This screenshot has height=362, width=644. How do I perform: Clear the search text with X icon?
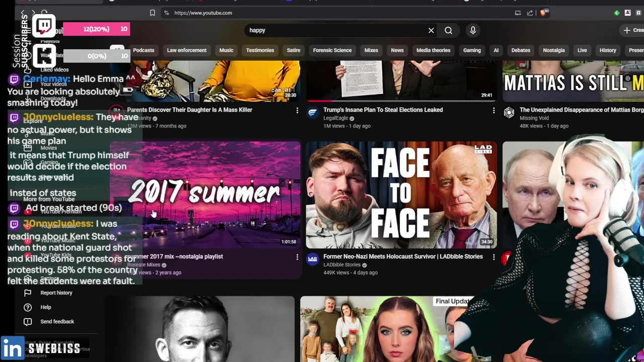click(x=431, y=30)
